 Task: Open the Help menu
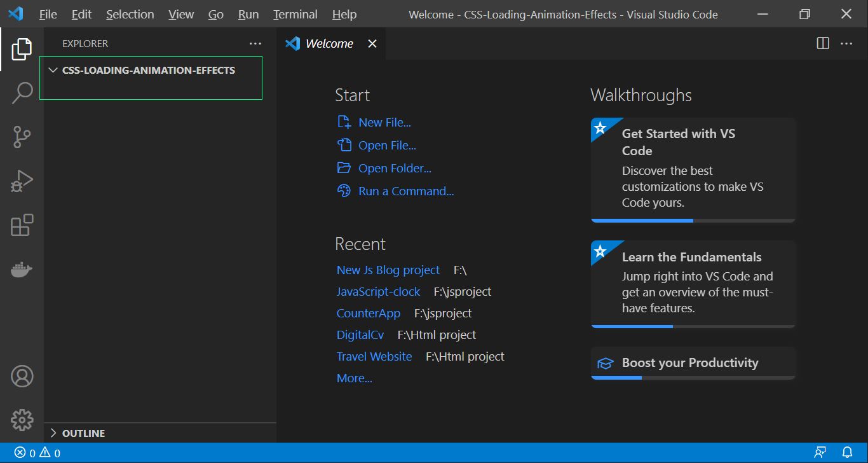click(x=344, y=14)
